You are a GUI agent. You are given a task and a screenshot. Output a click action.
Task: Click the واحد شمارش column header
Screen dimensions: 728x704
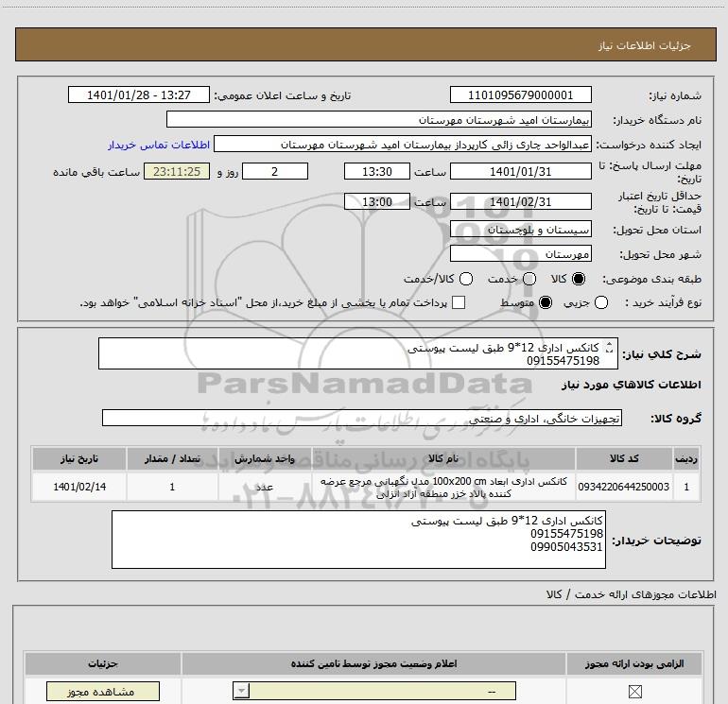tap(264, 458)
